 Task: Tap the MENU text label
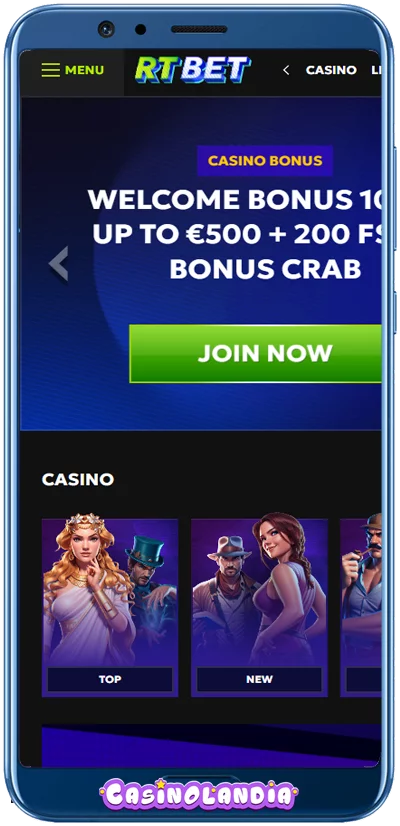tap(84, 70)
